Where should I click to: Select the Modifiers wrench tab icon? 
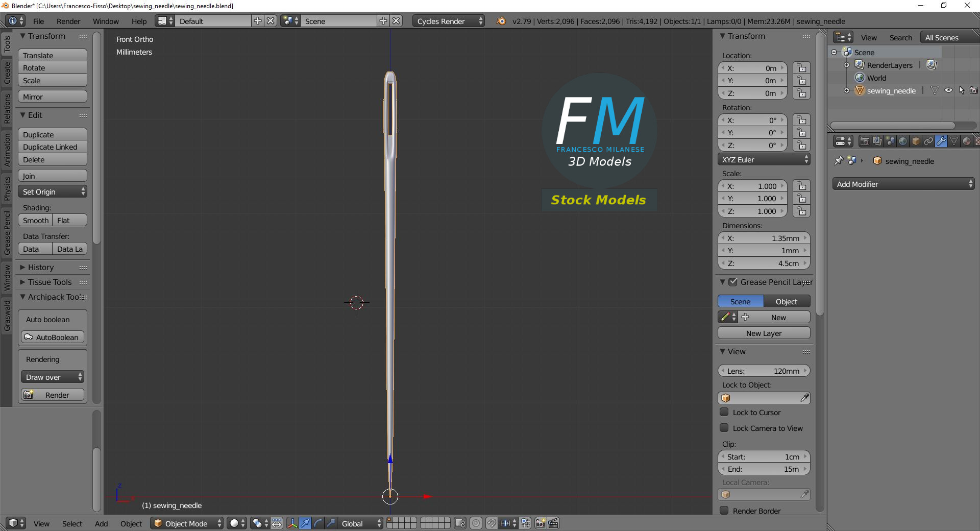[x=941, y=141]
